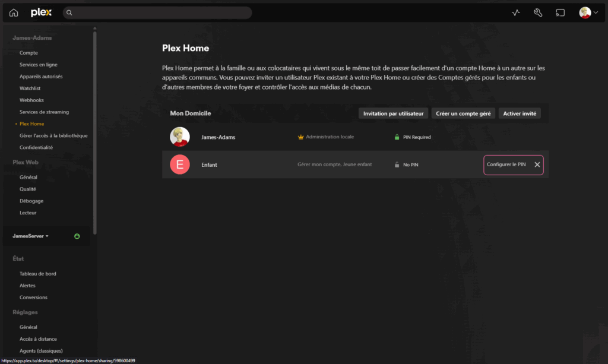
Task: Open Services en ligne settings
Action: [39, 64]
